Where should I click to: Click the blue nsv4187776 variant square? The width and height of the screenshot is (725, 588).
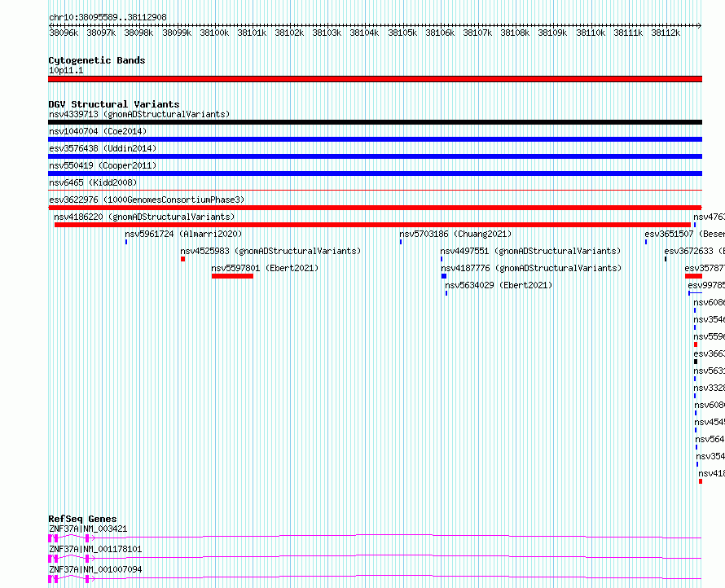pyautogui.click(x=444, y=276)
